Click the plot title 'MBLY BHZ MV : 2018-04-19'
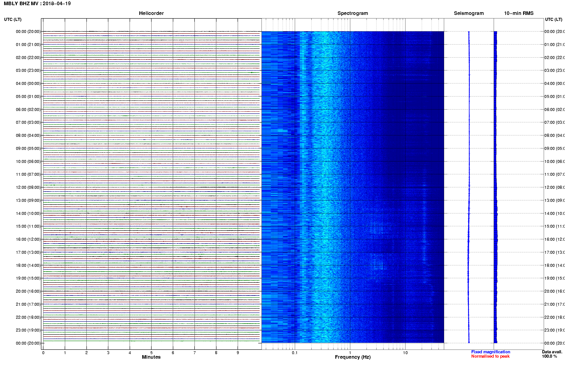The width and height of the screenshot is (588, 368). (37, 4)
